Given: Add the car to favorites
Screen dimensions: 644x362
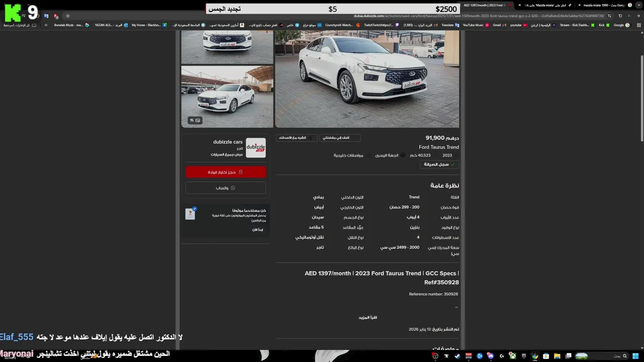Looking at the screenshot, I should coord(340,138).
